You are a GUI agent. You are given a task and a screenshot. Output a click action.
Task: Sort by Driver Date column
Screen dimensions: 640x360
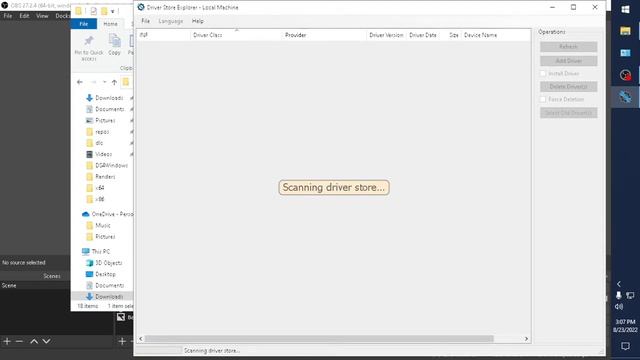pyautogui.click(x=423, y=35)
